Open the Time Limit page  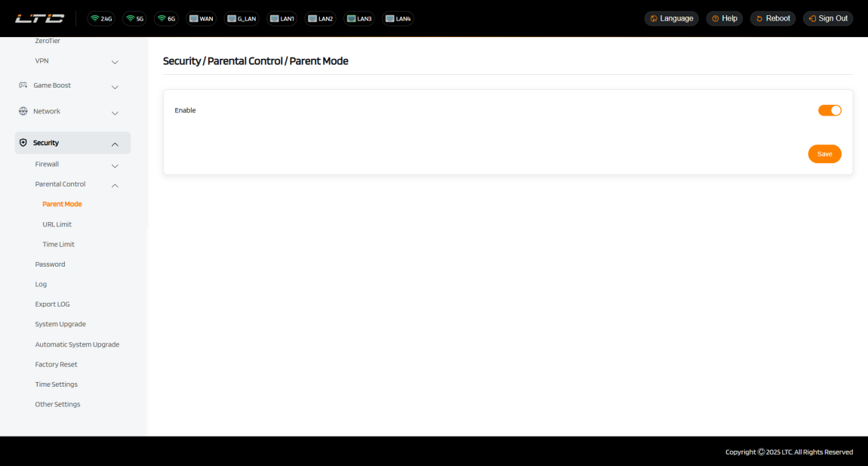pyautogui.click(x=58, y=245)
